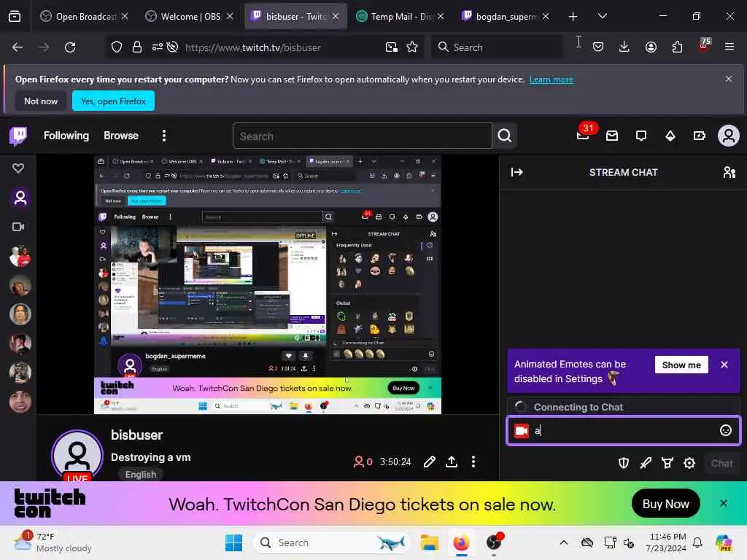Open tracking protection shield in address bar
The height and width of the screenshot is (560, 747).
coord(117,47)
